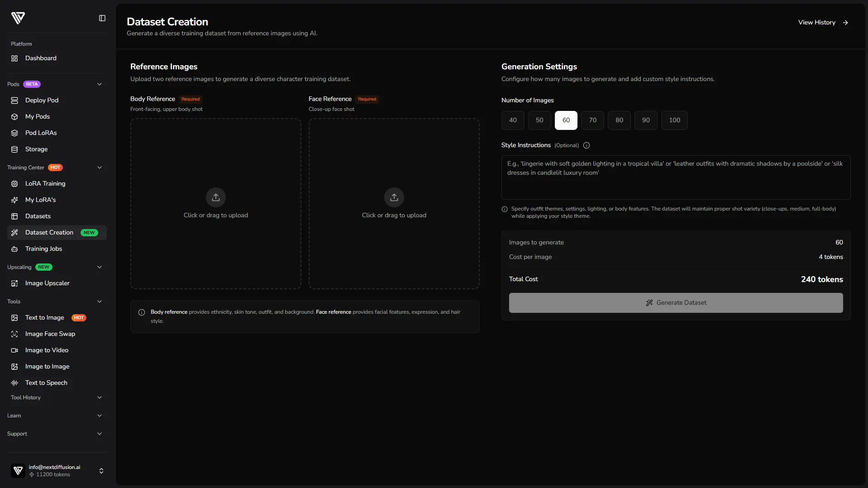
Task: Click the Image Face Swap icon
Action: click(x=14, y=334)
